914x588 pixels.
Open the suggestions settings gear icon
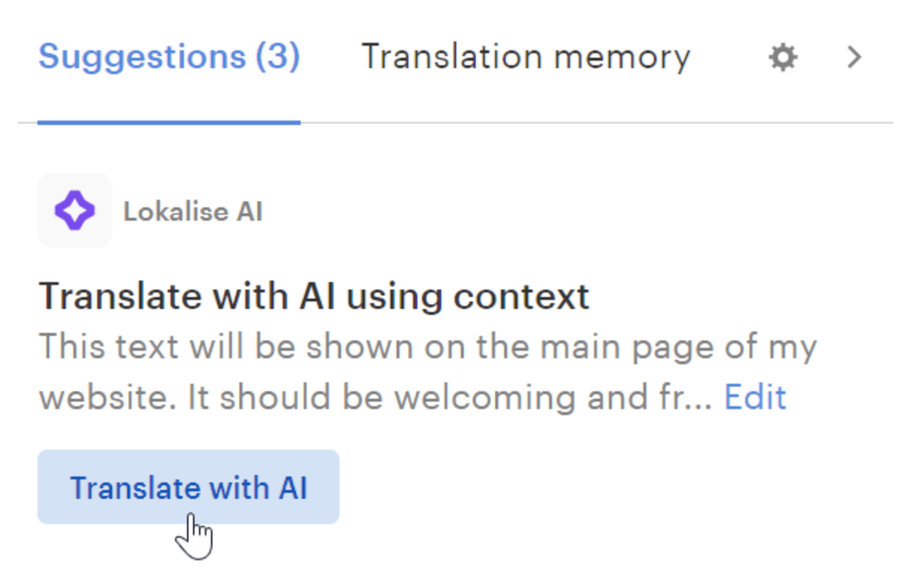pos(783,59)
